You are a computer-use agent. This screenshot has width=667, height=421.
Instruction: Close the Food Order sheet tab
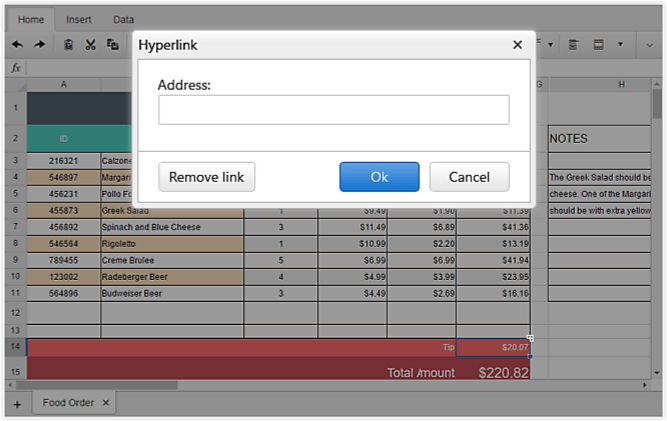106,402
